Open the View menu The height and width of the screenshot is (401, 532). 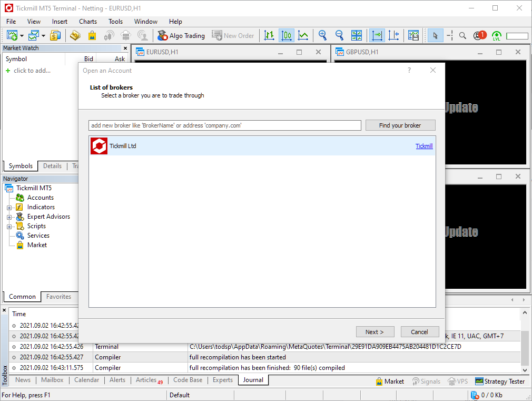click(34, 22)
